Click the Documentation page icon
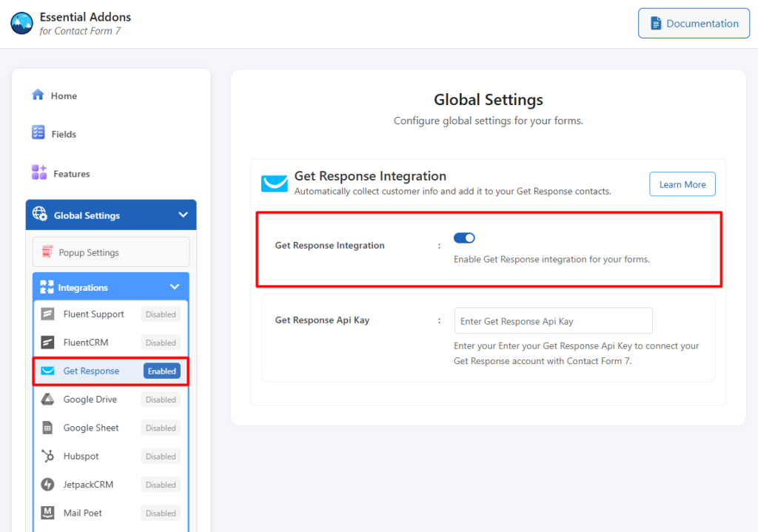Image resolution: width=758 pixels, height=532 pixels. [656, 23]
